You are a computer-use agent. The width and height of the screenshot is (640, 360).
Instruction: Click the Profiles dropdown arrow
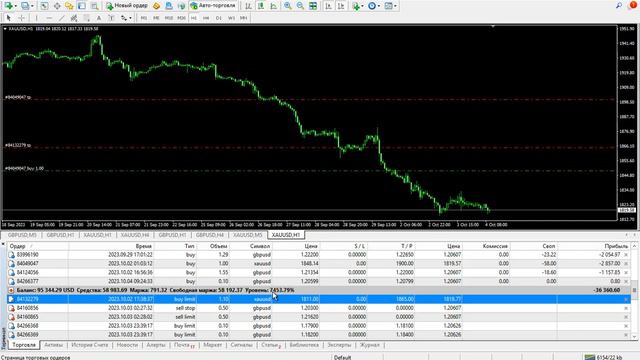coord(32,6)
